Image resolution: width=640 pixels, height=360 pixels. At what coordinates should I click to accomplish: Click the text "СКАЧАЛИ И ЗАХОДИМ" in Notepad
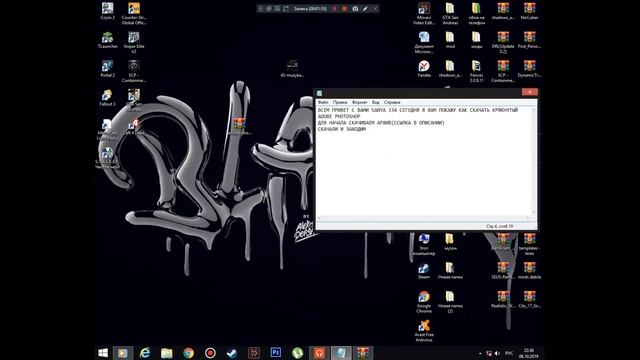tap(342, 129)
